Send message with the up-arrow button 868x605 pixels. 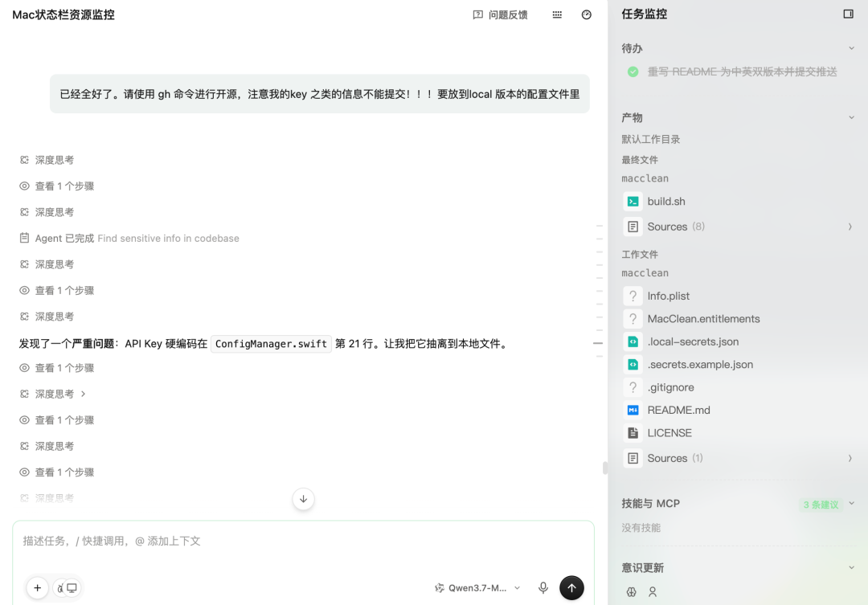(571, 588)
